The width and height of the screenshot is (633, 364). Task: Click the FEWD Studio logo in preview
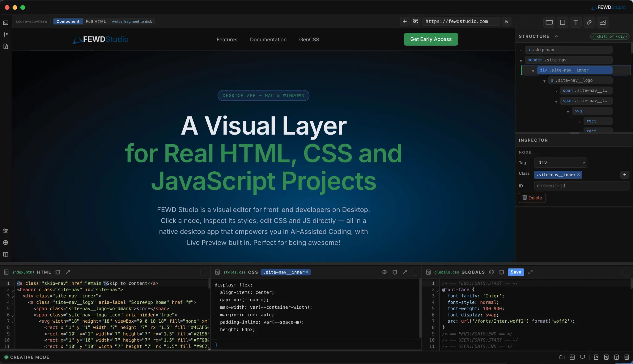click(101, 39)
